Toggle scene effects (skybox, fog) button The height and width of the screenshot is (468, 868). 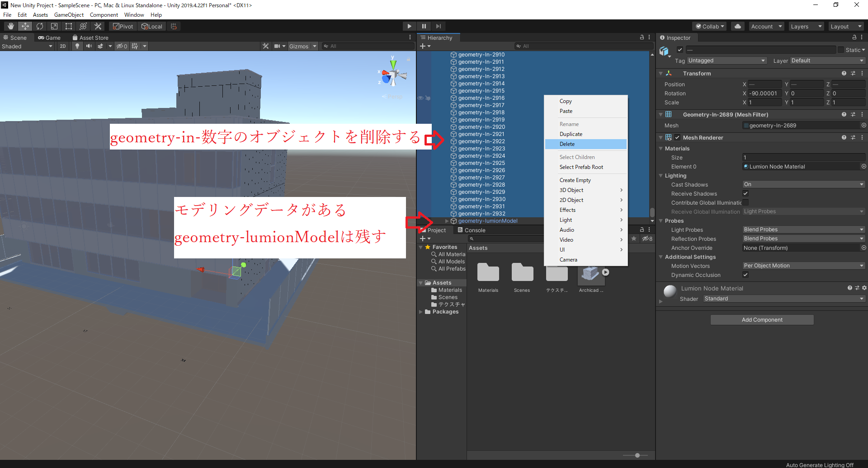pos(100,46)
